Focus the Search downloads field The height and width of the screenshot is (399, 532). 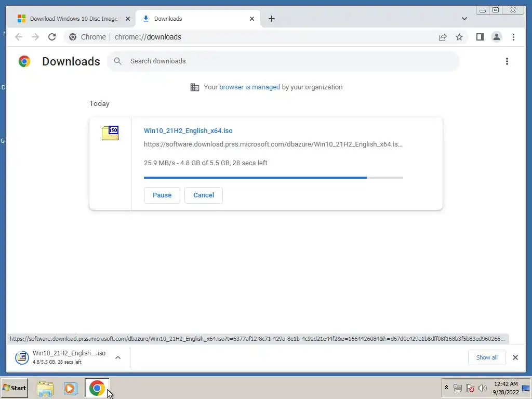(x=283, y=61)
